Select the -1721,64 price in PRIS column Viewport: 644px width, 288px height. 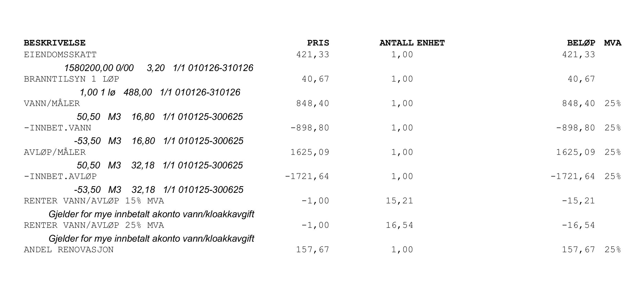click(307, 176)
